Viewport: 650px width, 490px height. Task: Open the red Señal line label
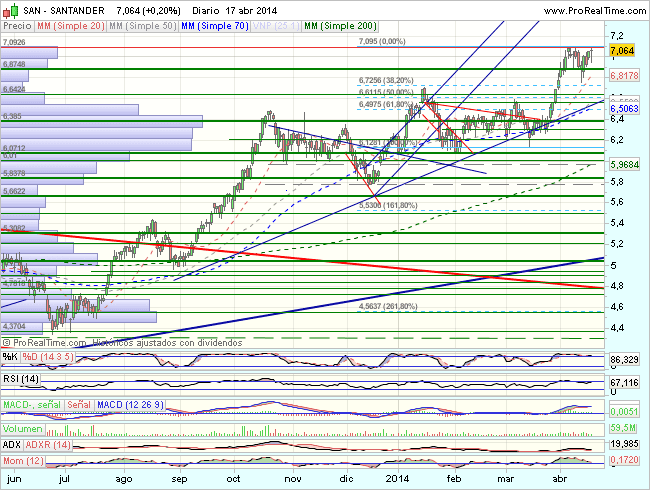pyautogui.click(x=79, y=405)
